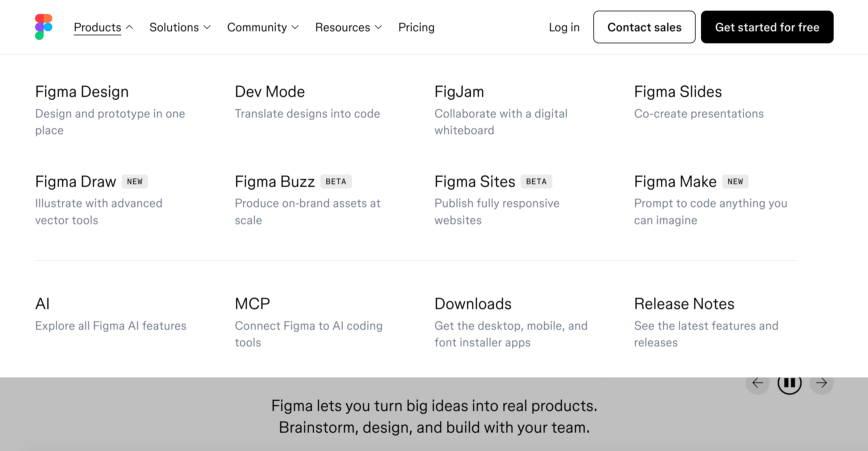Open Figma Draw with NEW badge
The image size is (868, 451).
pos(76,182)
